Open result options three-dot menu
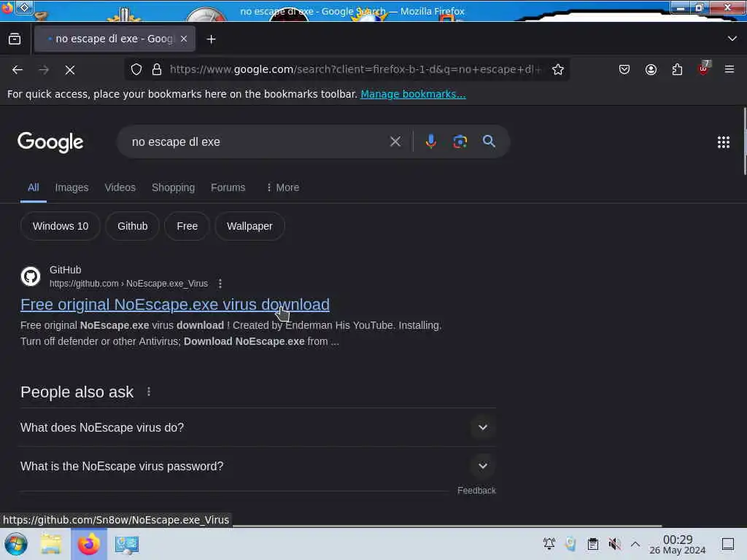This screenshot has width=747, height=560. pyautogui.click(x=220, y=284)
